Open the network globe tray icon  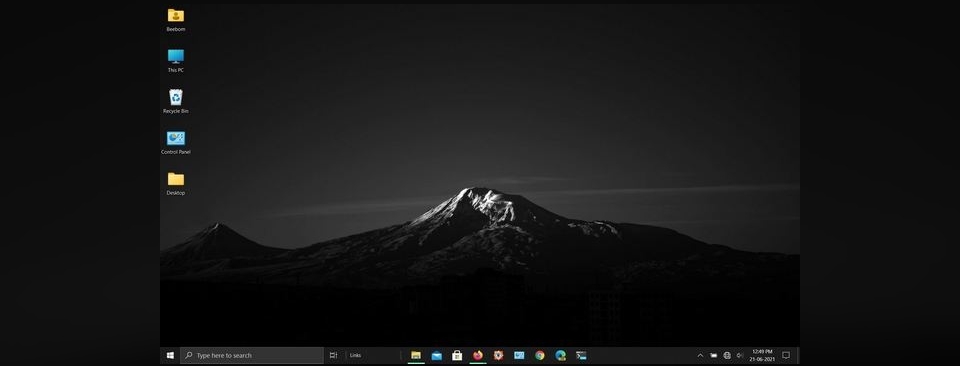pyautogui.click(x=727, y=356)
